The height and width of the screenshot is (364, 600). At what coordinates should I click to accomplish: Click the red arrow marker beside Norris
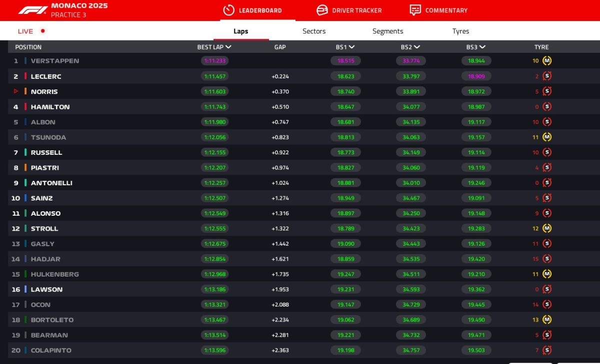[x=16, y=91]
